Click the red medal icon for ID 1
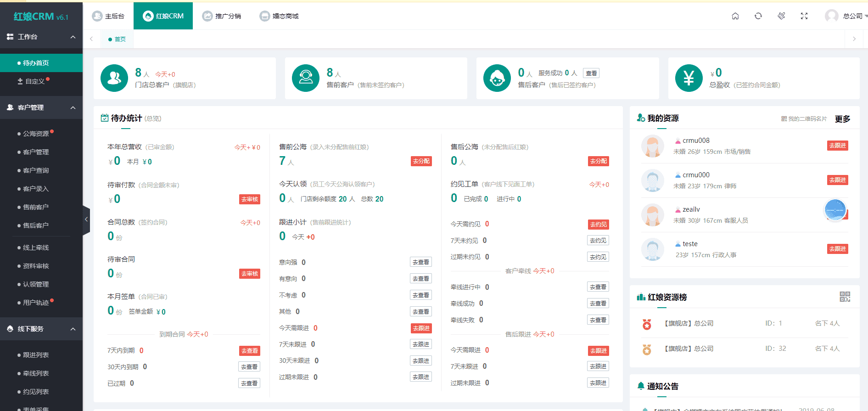Screen dimensions: 868x411 pyautogui.click(x=647, y=324)
